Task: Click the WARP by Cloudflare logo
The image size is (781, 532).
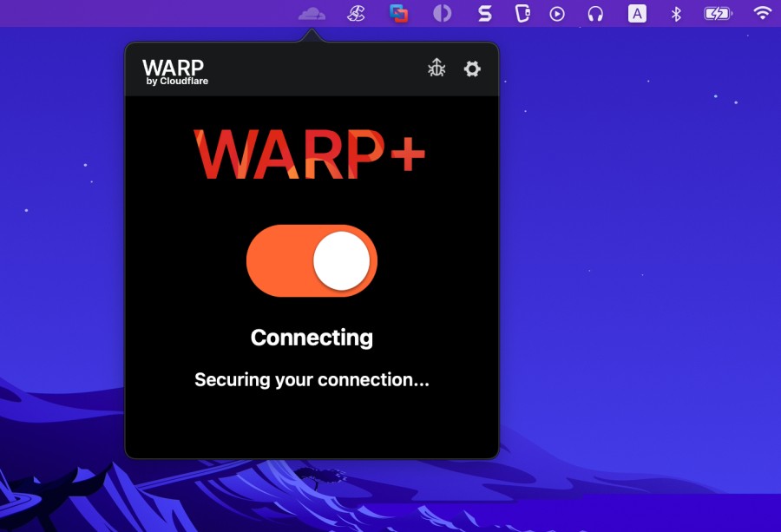Action: tap(174, 72)
